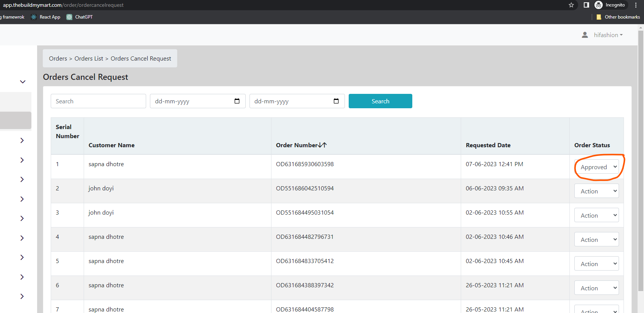Screen dimensions: 644x313
Task: Click the Orders Cancel Request page heading
Action: (x=86, y=77)
